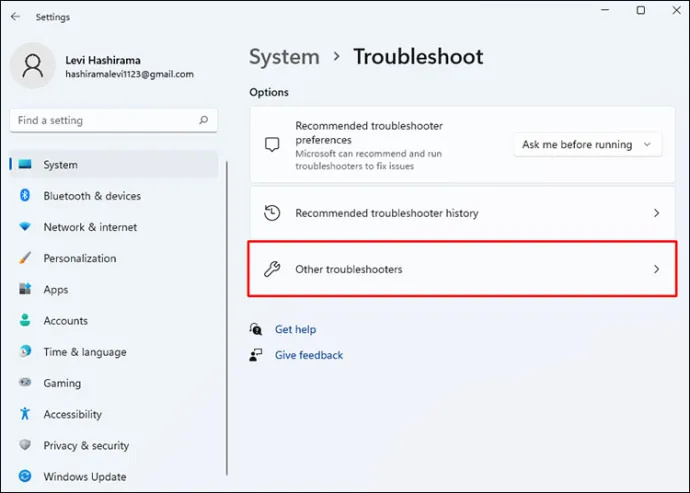Expand Recommended troubleshooter history chevron
The height and width of the screenshot is (493, 690).
tap(656, 213)
